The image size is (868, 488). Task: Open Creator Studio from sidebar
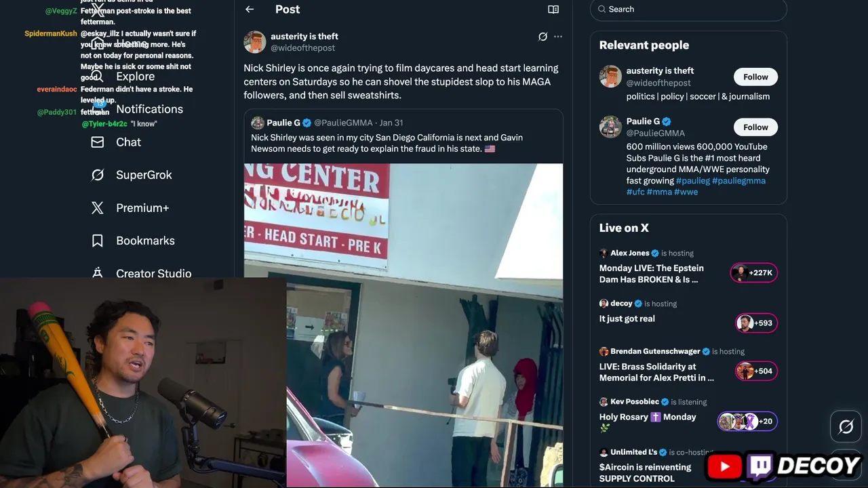click(153, 273)
